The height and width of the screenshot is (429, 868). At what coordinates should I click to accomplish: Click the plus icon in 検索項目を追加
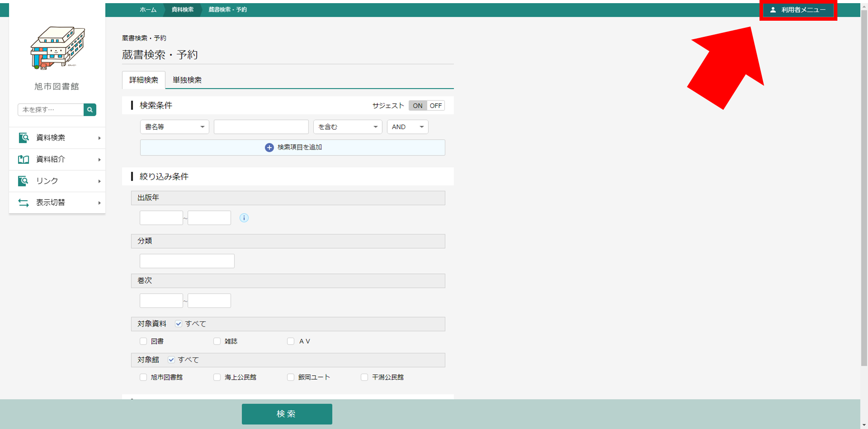(269, 148)
